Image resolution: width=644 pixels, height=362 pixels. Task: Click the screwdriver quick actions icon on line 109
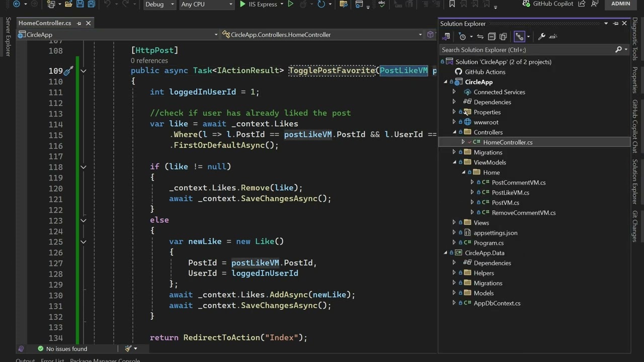coord(68,71)
